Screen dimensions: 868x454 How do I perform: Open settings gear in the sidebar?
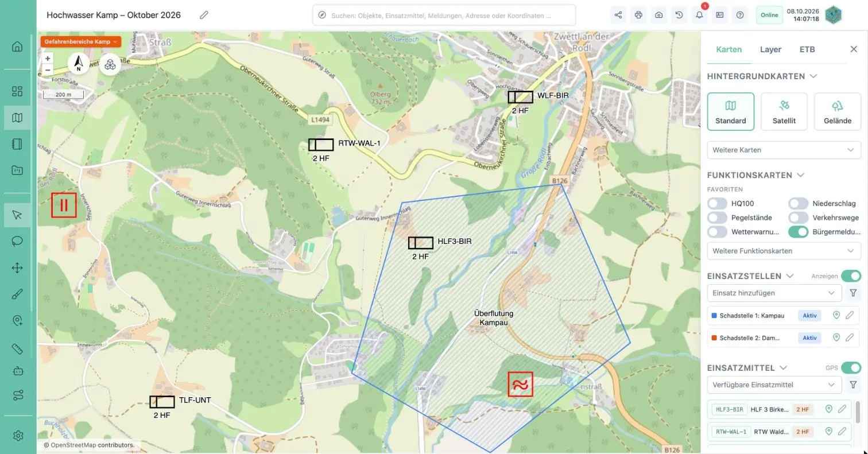[x=17, y=436]
